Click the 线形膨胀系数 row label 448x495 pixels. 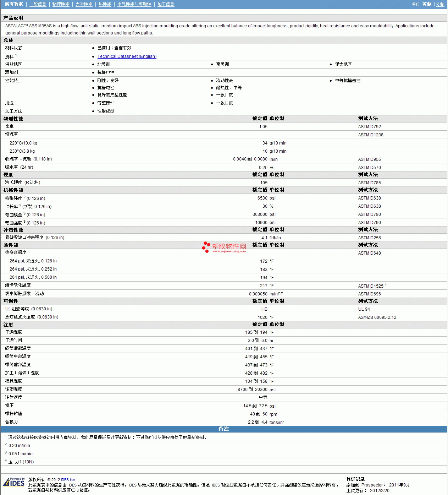(x=24, y=294)
